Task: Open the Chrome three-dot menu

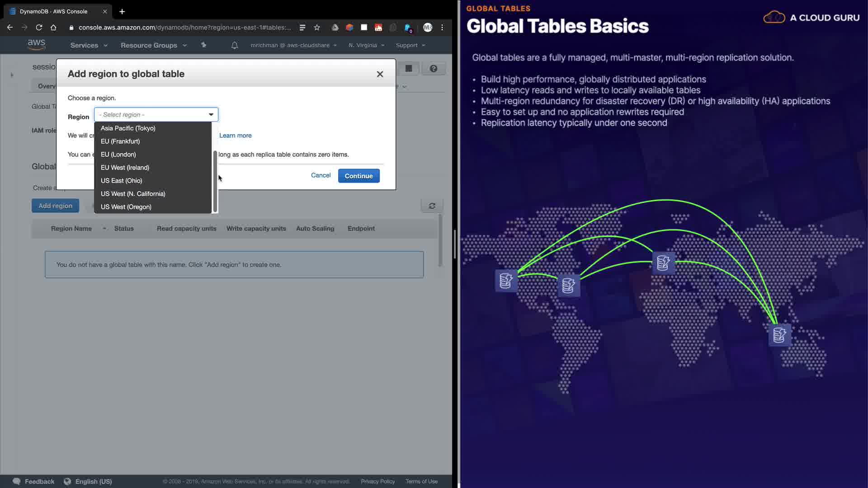Action: point(442,28)
